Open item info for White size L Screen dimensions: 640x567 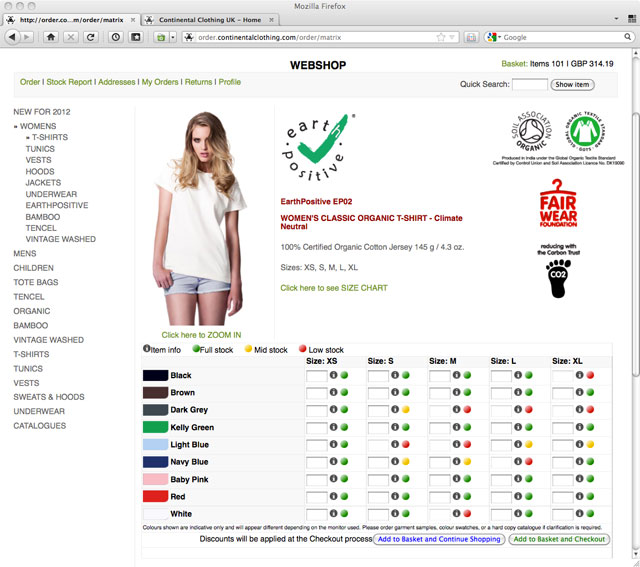click(518, 513)
